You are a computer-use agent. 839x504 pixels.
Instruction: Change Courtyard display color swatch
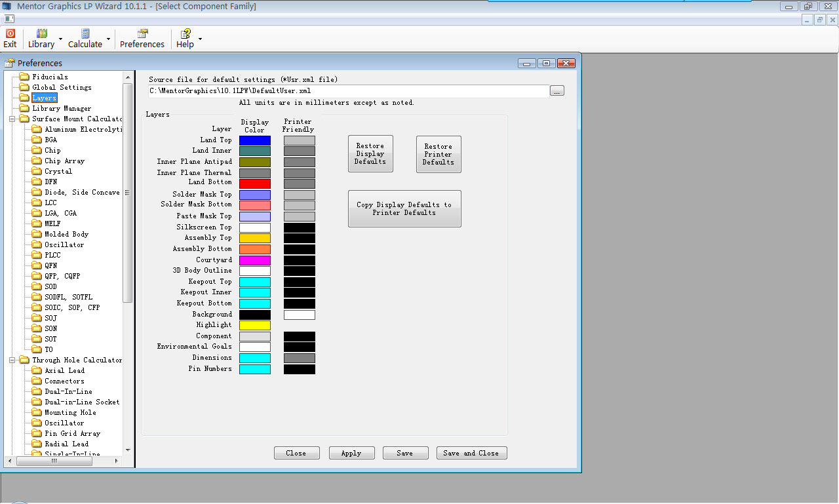[x=255, y=260]
